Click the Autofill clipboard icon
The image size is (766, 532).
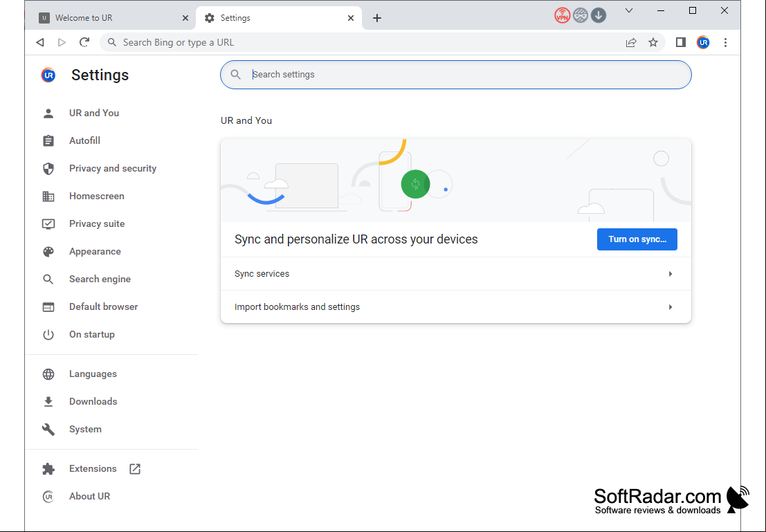tap(48, 140)
